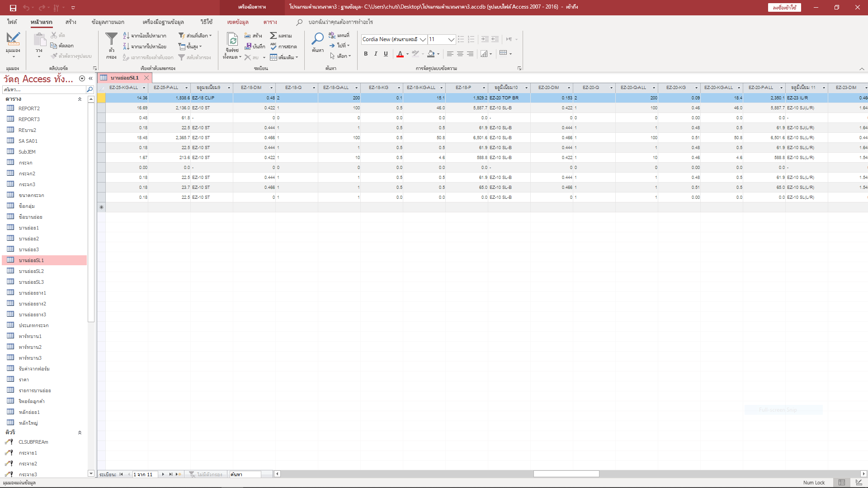The image size is (868, 488).
Task: Toggle underline formatting
Action: 386,54
